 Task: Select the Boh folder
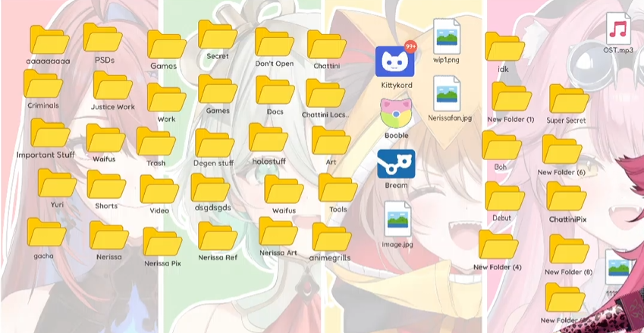(x=502, y=145)
